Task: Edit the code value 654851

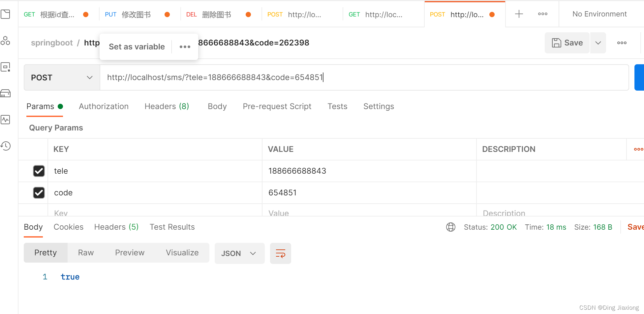Action: [369, 193]
